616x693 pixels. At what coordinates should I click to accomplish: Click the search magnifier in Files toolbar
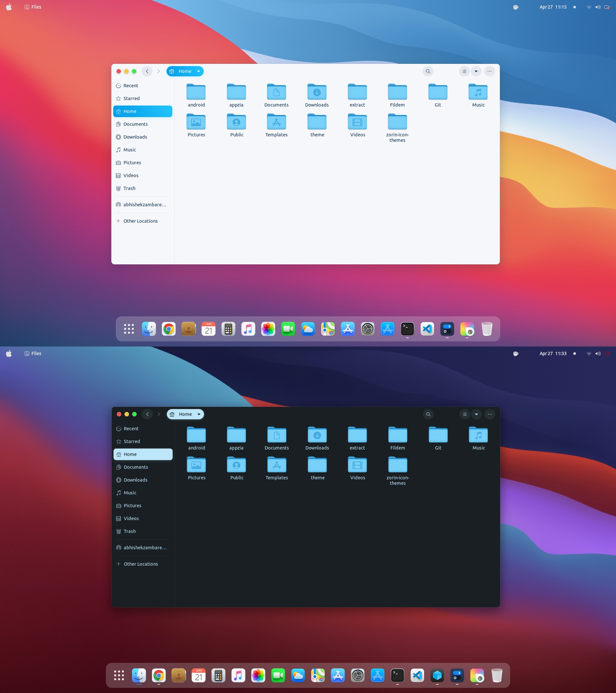[428, 71]
